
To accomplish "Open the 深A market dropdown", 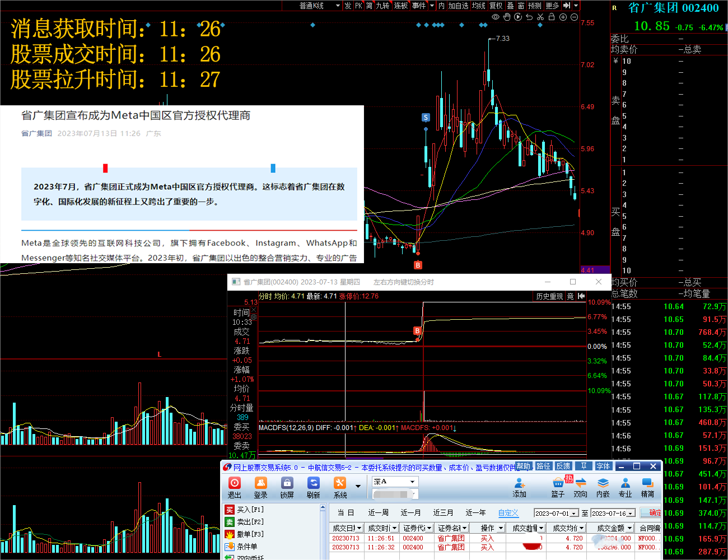I will [395, 482].
